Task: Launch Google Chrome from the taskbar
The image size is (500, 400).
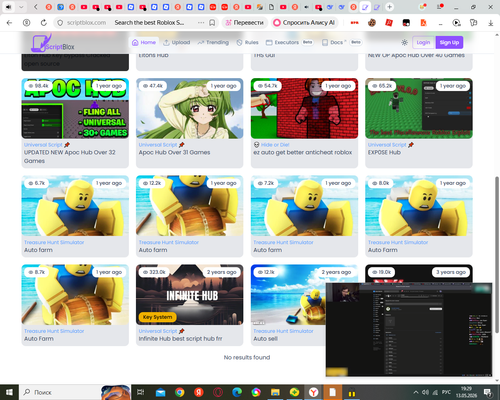Action: pyautogui.click(x=180, y=392)
